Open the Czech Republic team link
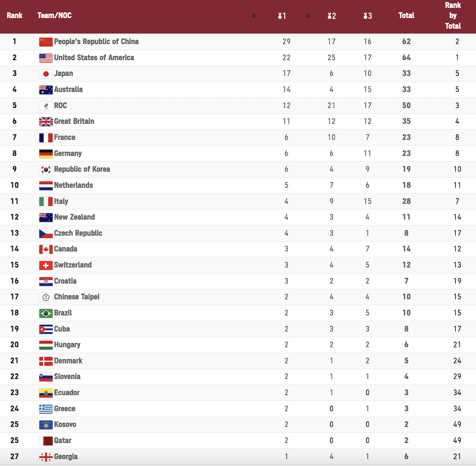The image size is (476, 466). tap(78, 233)
